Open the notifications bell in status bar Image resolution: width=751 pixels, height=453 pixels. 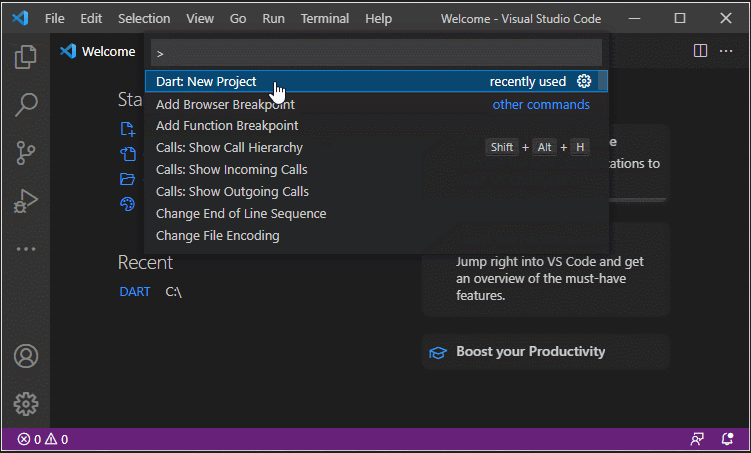pos(727,439)
